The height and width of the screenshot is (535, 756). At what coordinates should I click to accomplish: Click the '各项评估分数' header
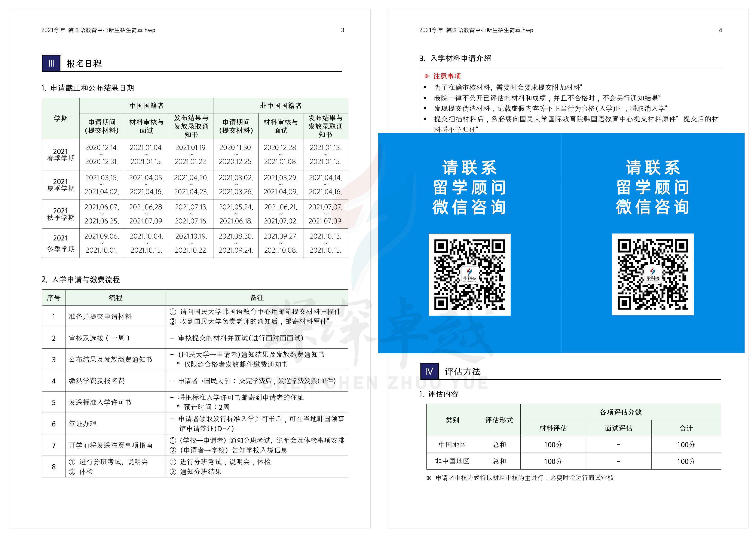(x=621, y=412)
